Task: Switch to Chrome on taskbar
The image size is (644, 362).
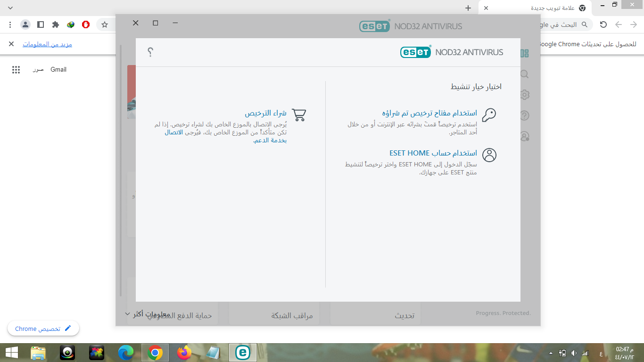Action: (x=155, y=353)
